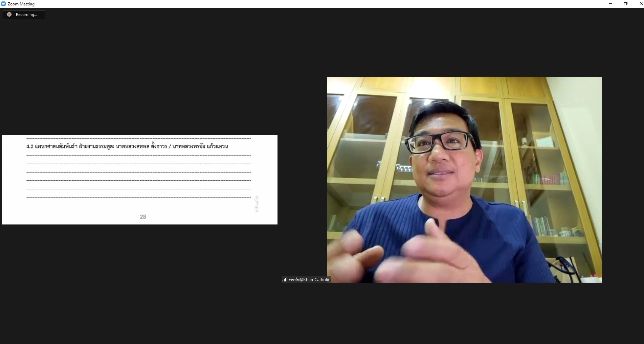
Task: Minimize the Zoom Meeting window
Action: pyautogui.click(x=610, y=4)
